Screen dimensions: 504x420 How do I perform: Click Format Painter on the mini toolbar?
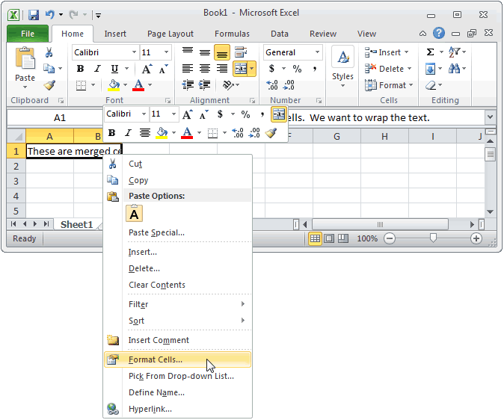271,133
